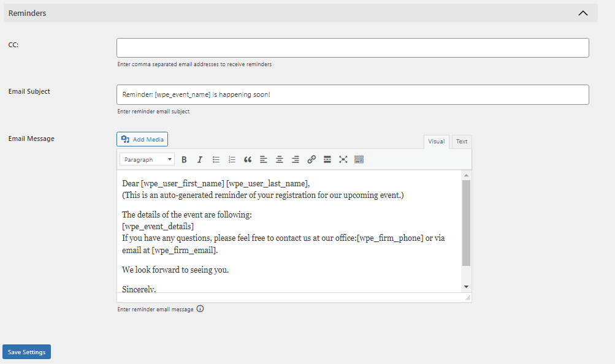Click the 'Email Subject' field label

[x=29, y=91]
